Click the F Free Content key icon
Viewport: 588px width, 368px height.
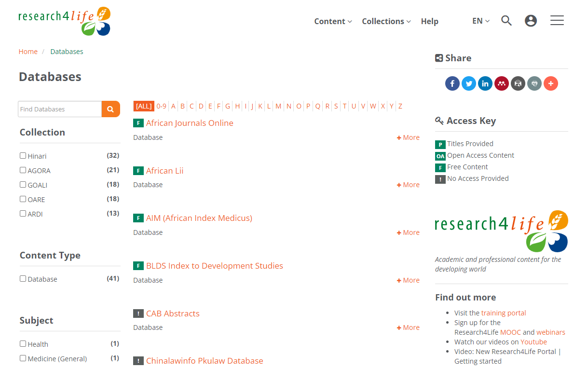440,167
